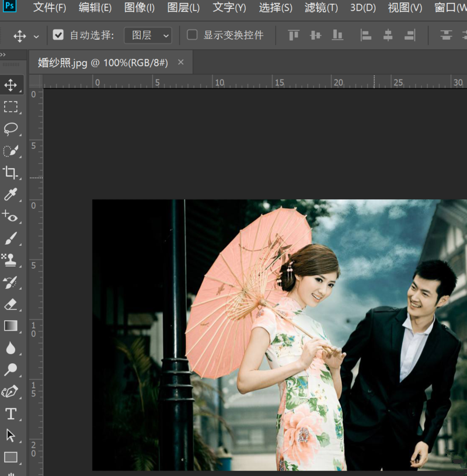Screen dimensions: 467x476
Task: Expand the Move tool preset dropdown arrow
Action: 36,36
